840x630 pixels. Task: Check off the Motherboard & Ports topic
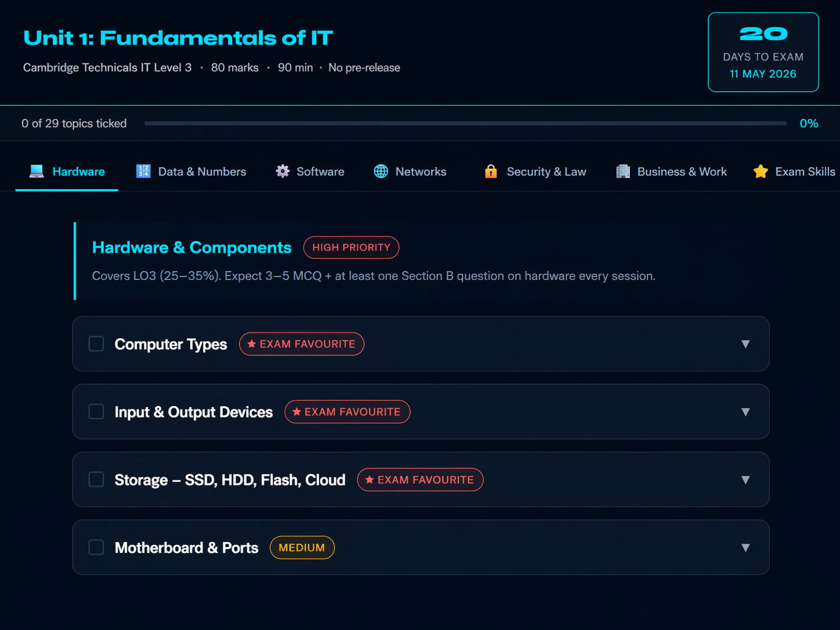coord(96,548)
